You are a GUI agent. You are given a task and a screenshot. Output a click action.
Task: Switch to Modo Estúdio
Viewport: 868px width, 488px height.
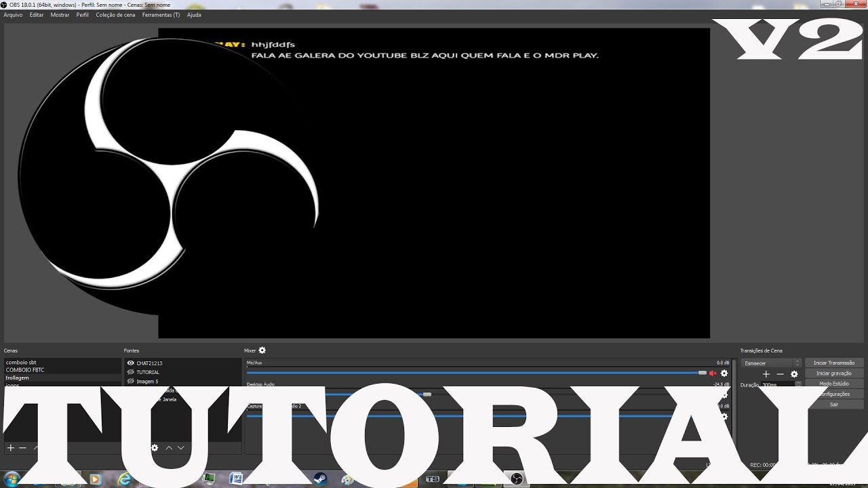tap(834, 384)
